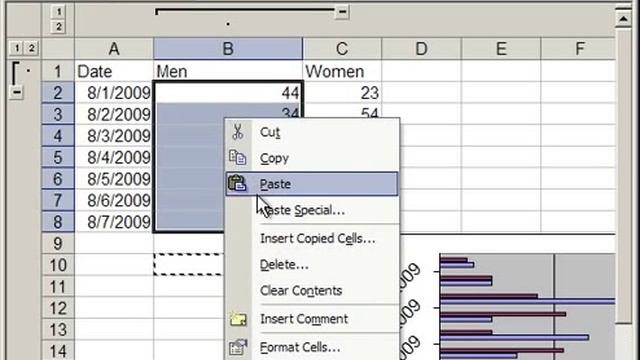Show column outline level 1

click(58, 12)
